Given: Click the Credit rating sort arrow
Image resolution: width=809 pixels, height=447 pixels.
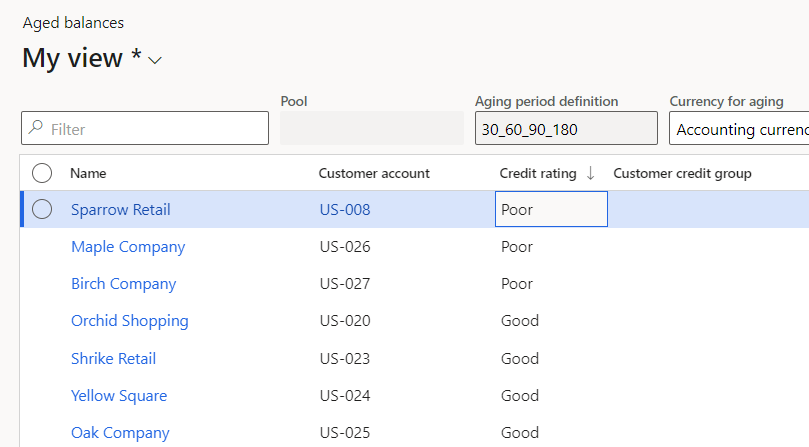Looking at the screenshot, I should 591,173.
